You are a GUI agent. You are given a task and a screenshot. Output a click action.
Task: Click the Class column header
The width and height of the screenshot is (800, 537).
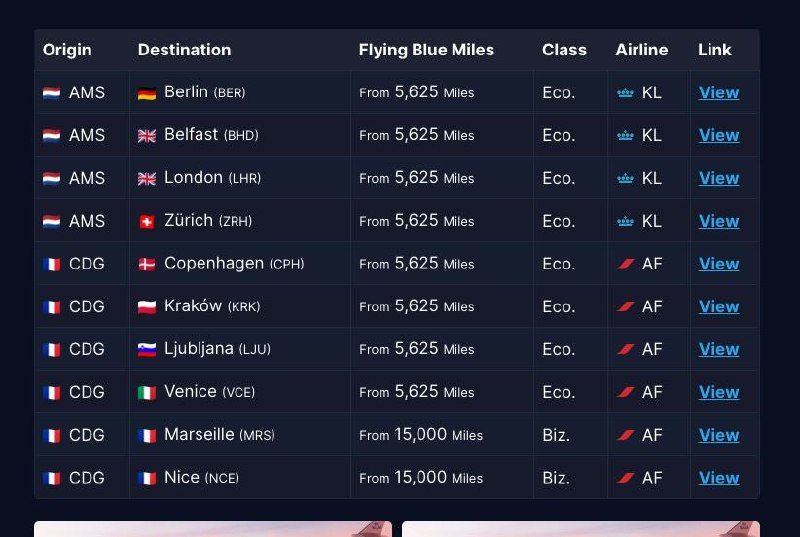[x=564, y=50]
